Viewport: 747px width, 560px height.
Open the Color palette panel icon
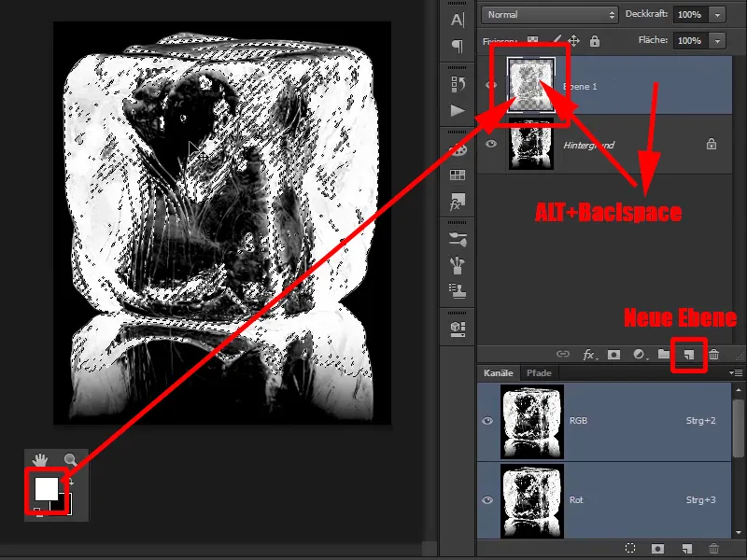tap(458, 150)
